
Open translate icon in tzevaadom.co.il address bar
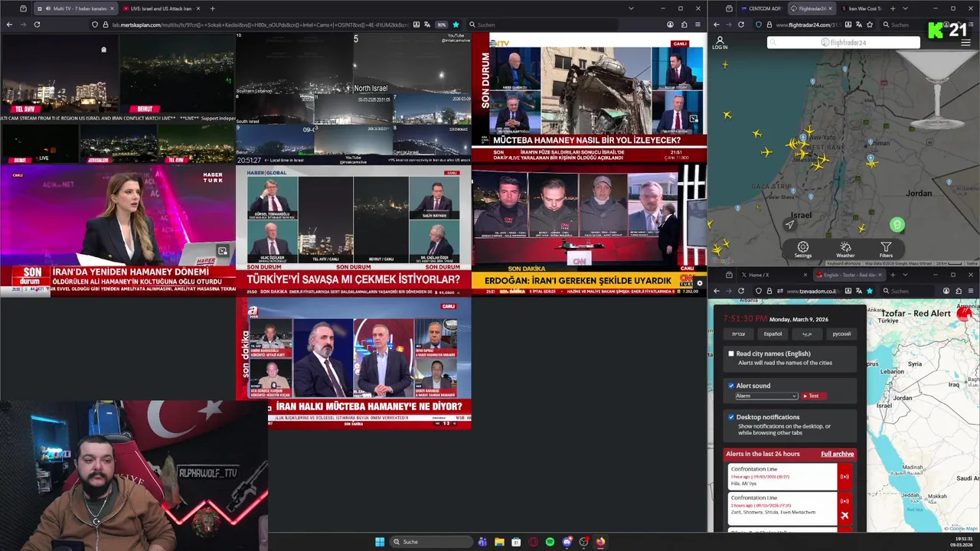pos(858,291)
